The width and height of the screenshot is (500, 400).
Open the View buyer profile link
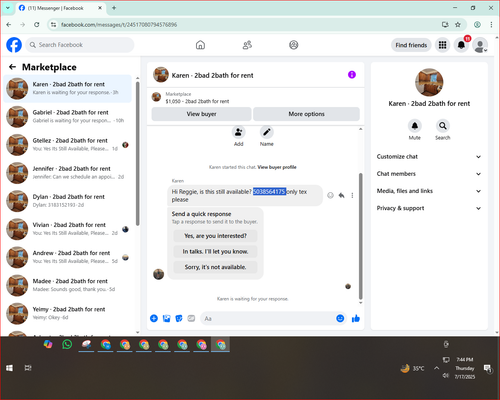point(277,167)
